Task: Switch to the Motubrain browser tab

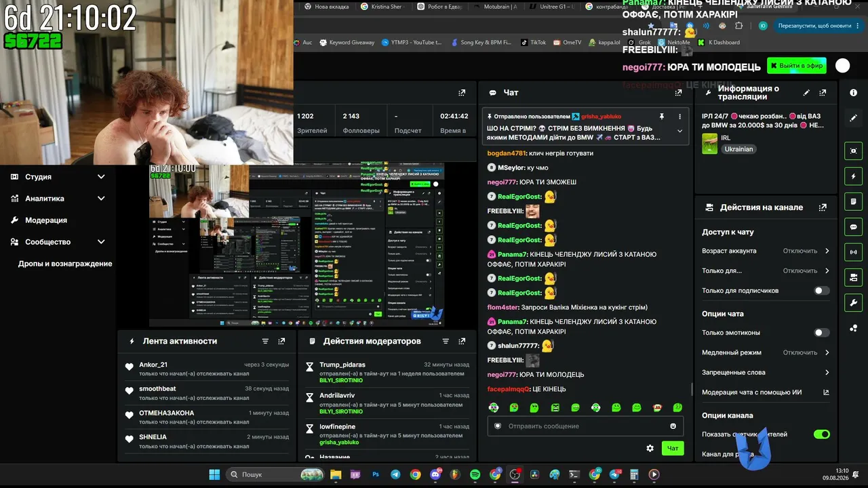Action: 495,7
